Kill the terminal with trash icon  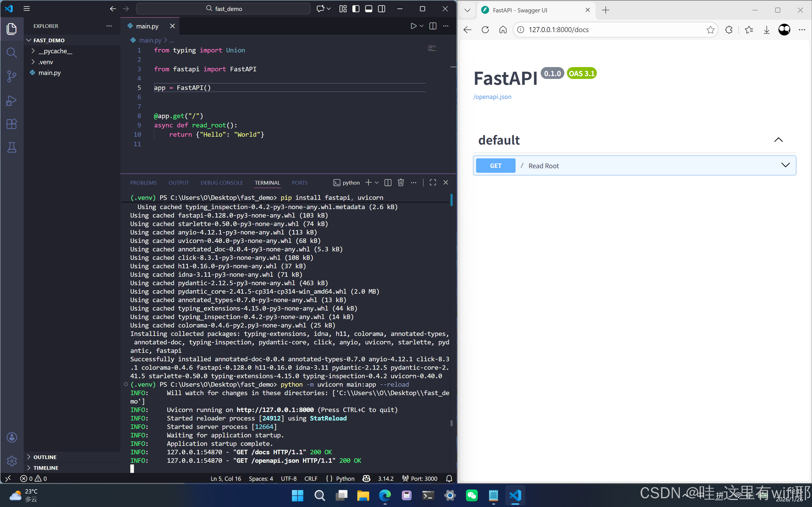pyautogui.click(x=401, y=182)
